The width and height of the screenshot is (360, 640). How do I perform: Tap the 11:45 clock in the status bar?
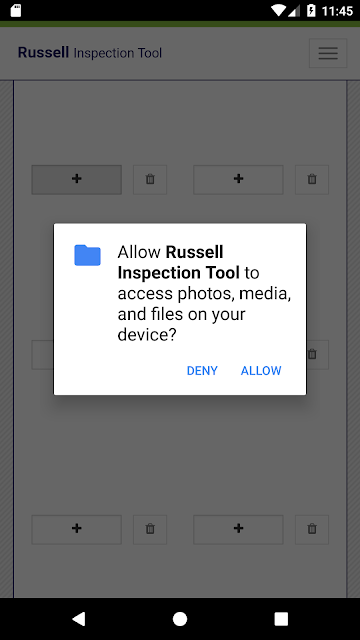click(337, 11)
